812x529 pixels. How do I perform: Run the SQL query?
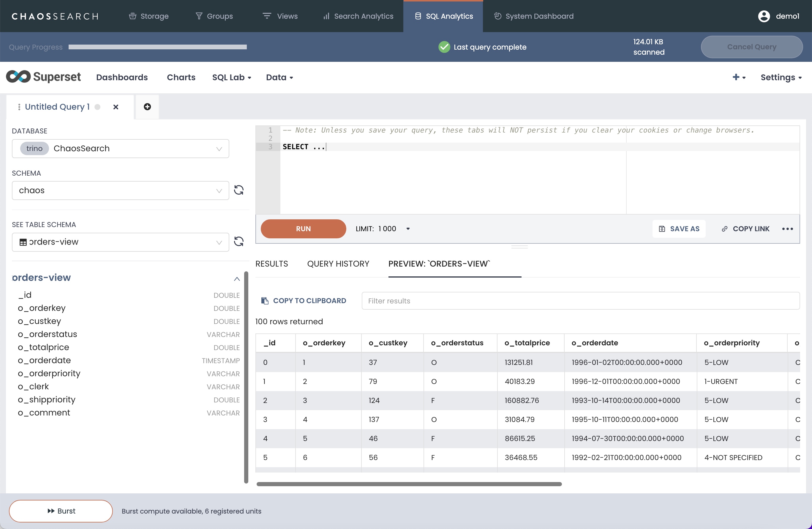tap(303, 229)
